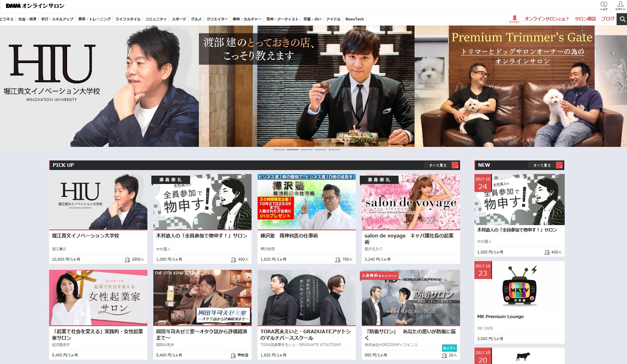Click すべて見る in the PICK UP header
This screenshot has width=627, height=364.
tap(438, 165)
